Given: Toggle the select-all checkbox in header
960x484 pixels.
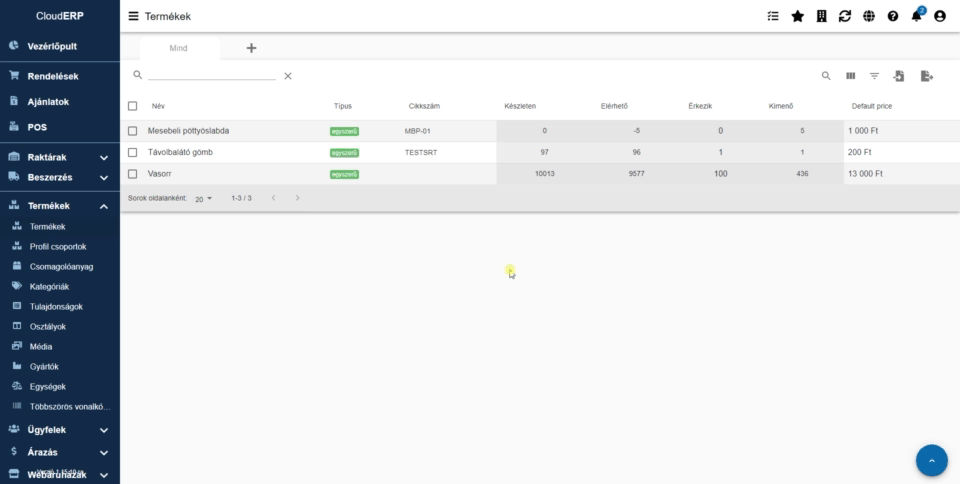Looking at the screenshot, I should coord(132,106).
